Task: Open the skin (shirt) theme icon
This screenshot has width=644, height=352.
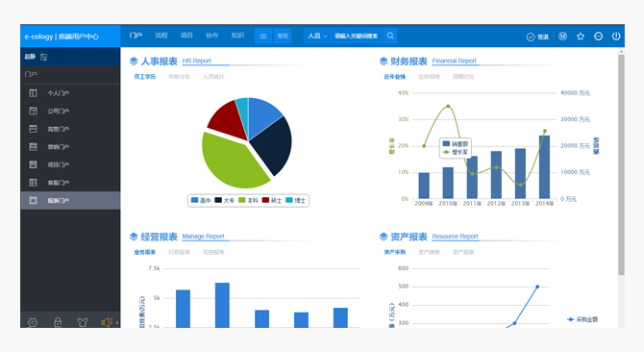Action: [83, 322]
